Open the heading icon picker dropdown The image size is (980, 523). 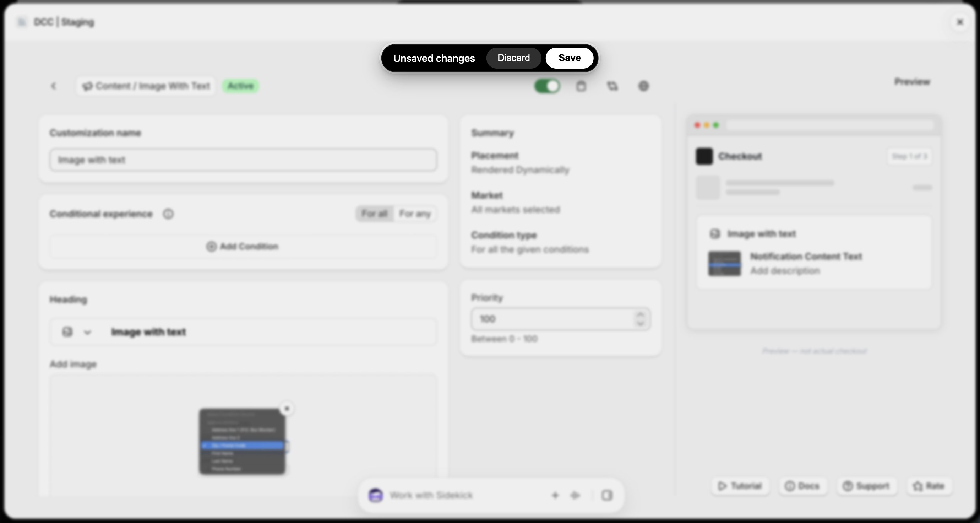point(87,332)
